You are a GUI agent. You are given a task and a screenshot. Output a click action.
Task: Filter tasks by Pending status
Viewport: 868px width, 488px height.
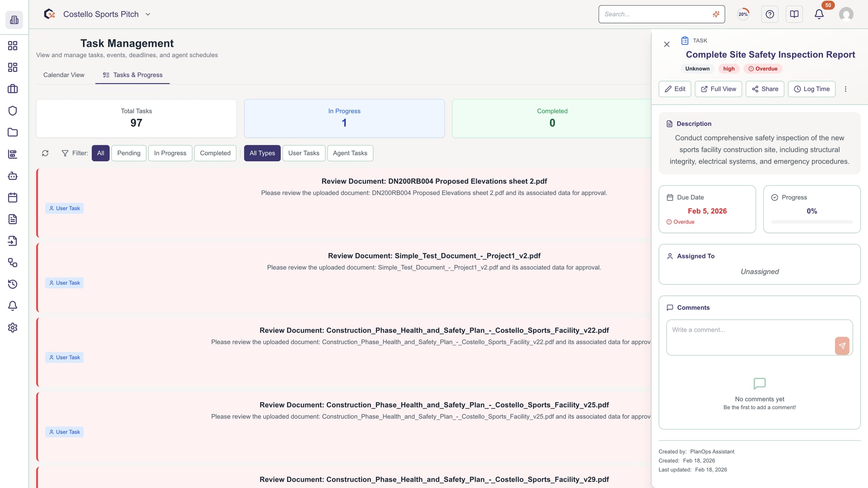pos(128,153)
